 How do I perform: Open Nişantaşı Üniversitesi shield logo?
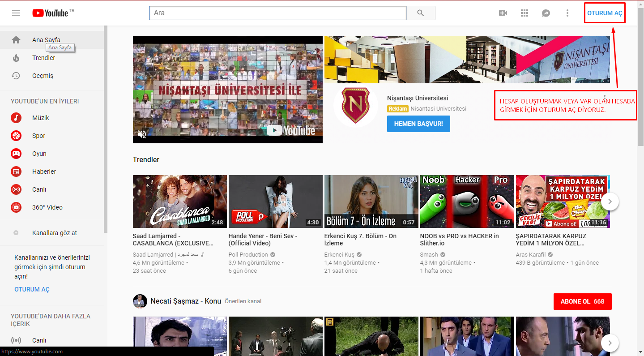(355, 105)
